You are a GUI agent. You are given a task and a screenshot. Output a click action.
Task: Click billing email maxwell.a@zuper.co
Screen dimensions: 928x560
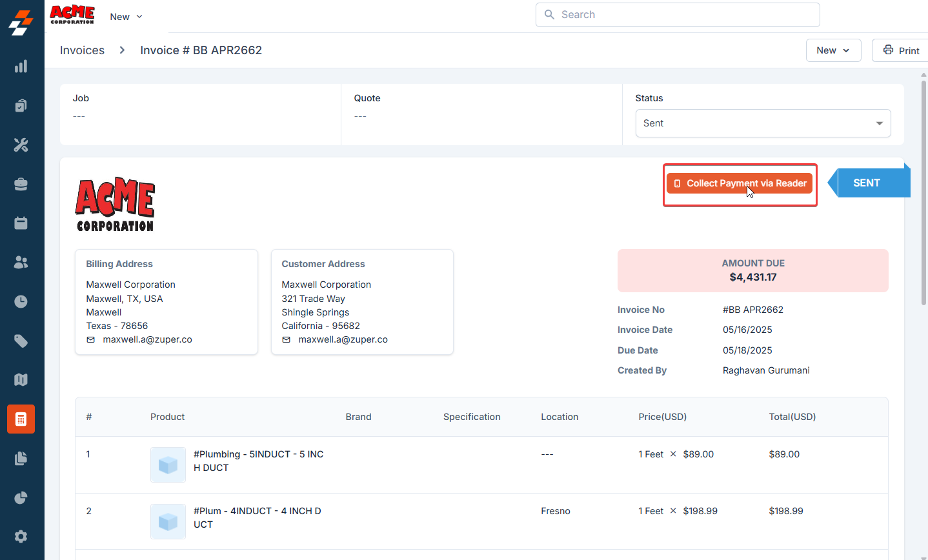coord(148,339)
